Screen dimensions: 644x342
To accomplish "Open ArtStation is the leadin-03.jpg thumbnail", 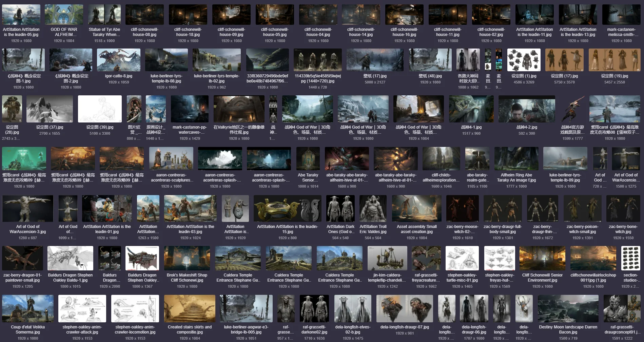I will click(190, 208).
